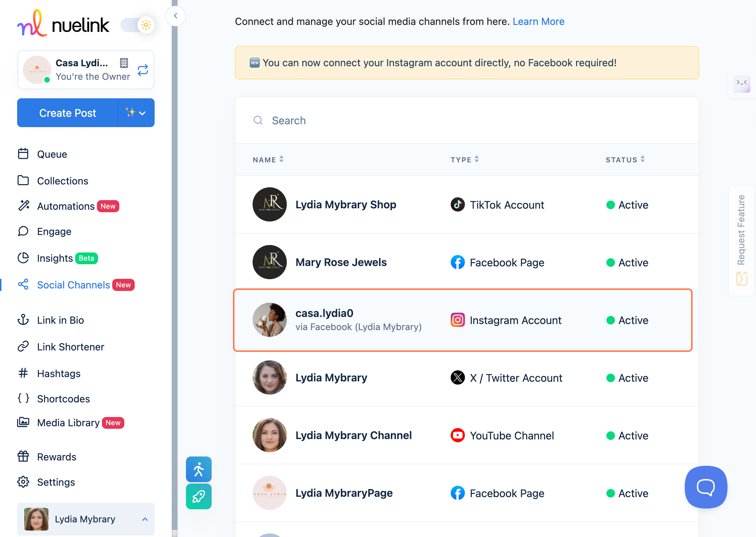Click Lydia Mybrary Shop avatar thumbnail

pyautogui.click(x=270, y=204)
